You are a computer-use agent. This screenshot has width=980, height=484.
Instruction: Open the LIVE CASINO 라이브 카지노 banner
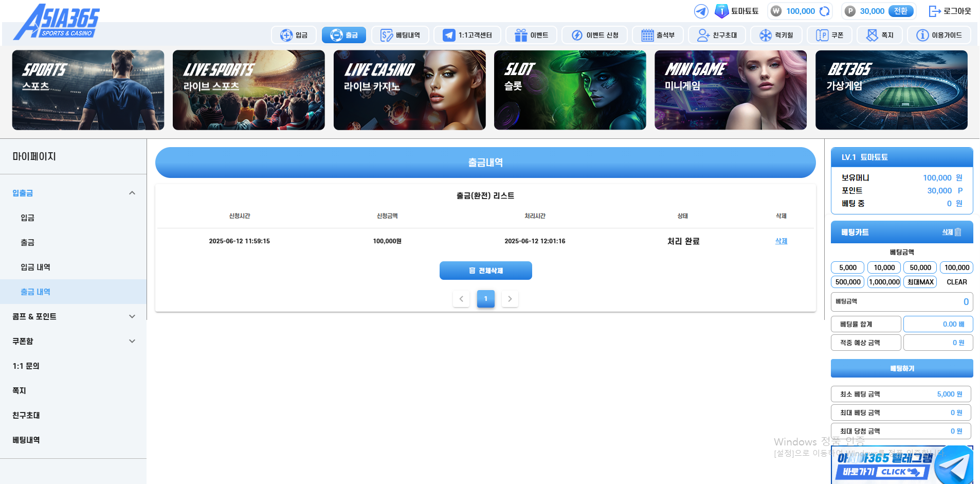(409, 90)
